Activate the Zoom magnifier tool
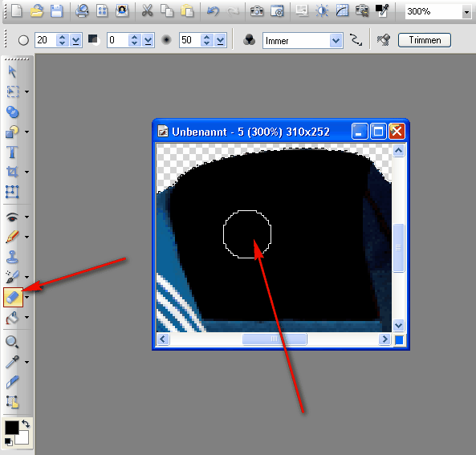476x455 pixels. [12, 342]
